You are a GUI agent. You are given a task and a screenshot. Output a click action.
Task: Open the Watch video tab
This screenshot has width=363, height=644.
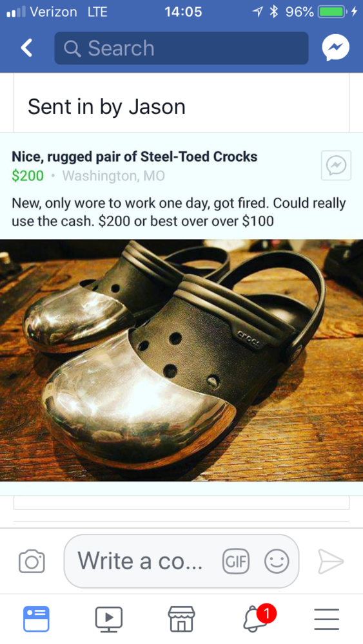point(108,619)
